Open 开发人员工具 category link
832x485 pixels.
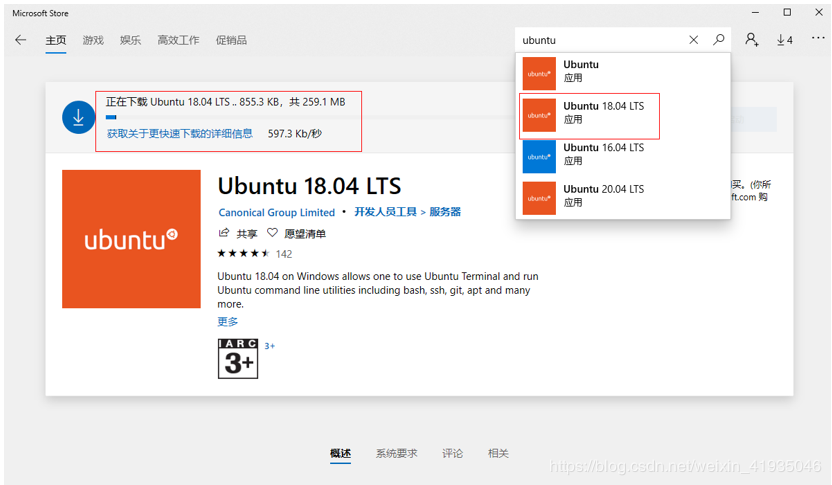click(385, 212)
